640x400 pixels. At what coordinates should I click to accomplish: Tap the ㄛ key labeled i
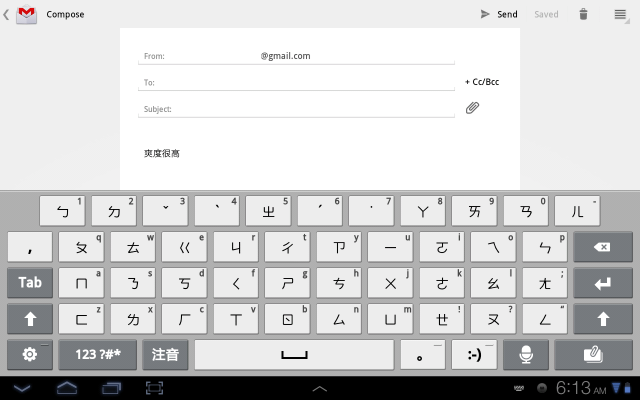442,247
